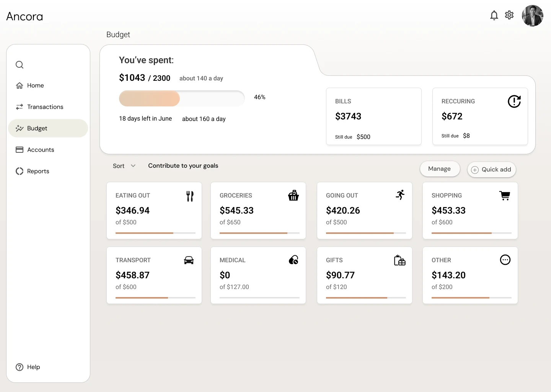Select Budget in the sidebar

tap(48, 128)
